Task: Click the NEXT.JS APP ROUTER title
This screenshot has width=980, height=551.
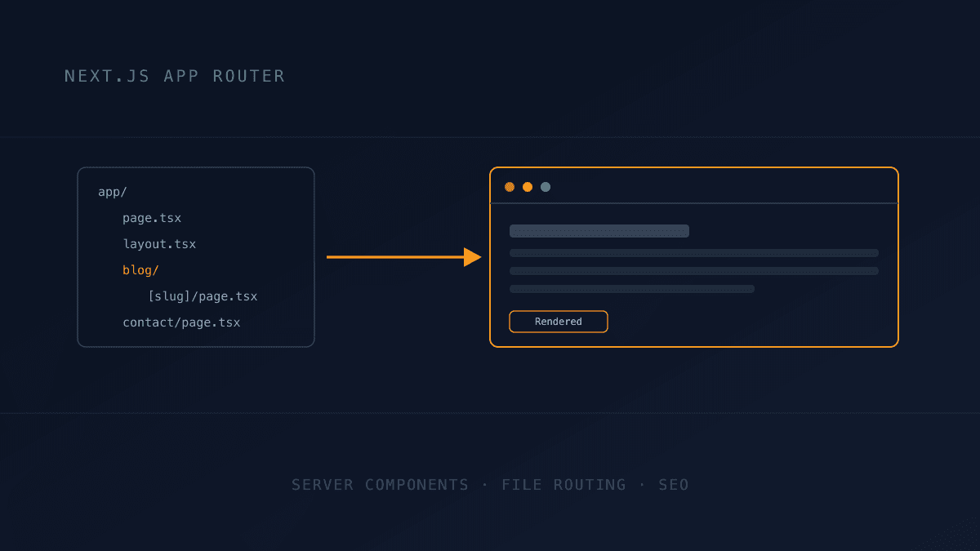Action: [175, 76]
